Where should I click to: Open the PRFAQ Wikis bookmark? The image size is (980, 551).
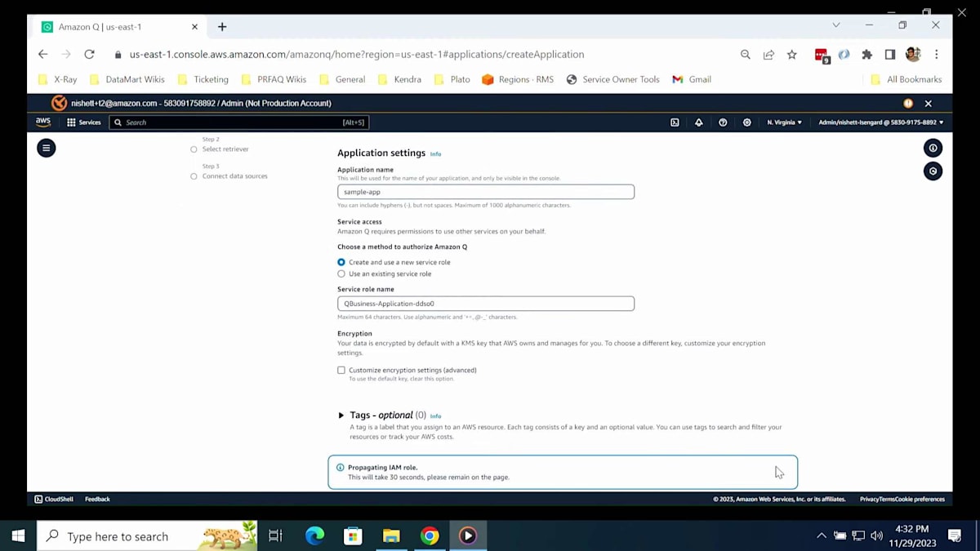274,79
